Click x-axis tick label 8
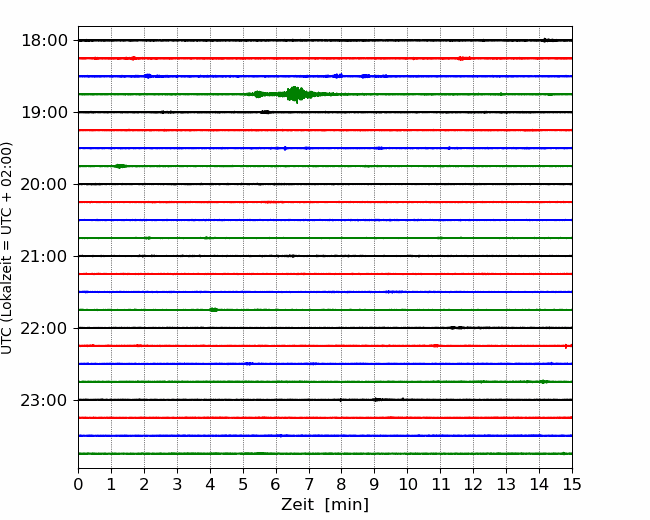Screen dimensions: 650x520 click(342, 484)
